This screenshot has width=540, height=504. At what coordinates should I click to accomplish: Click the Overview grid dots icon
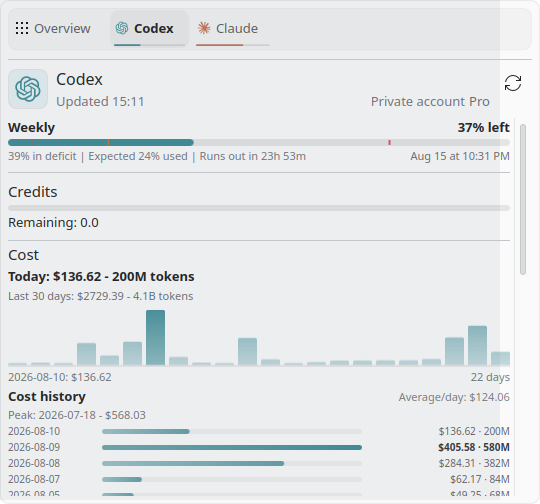[22, 28]
